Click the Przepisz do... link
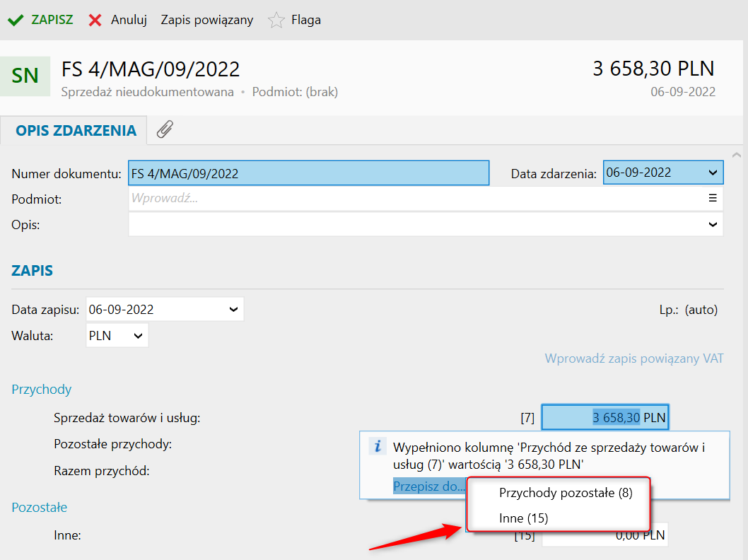Image resolution: width=748 pixels, height=560 pixels. click(x=429, y=486)
